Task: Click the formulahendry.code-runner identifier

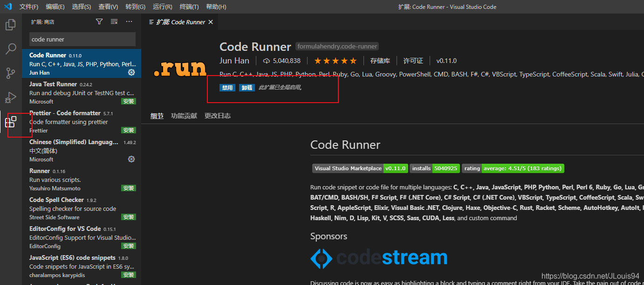Action: coord(337,47)
